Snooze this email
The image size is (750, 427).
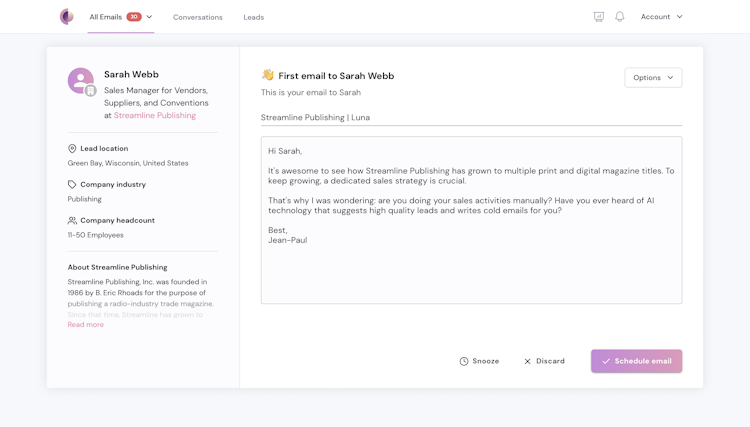(479, 361)
